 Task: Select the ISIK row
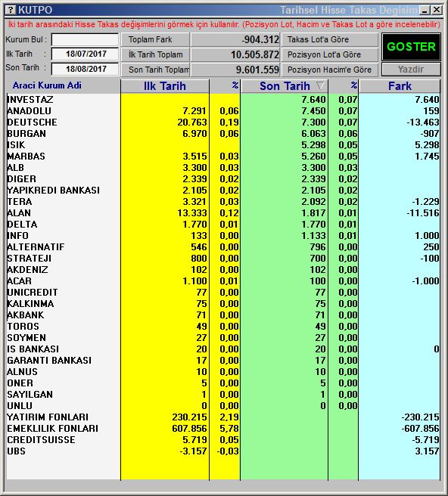click(223, 145)
